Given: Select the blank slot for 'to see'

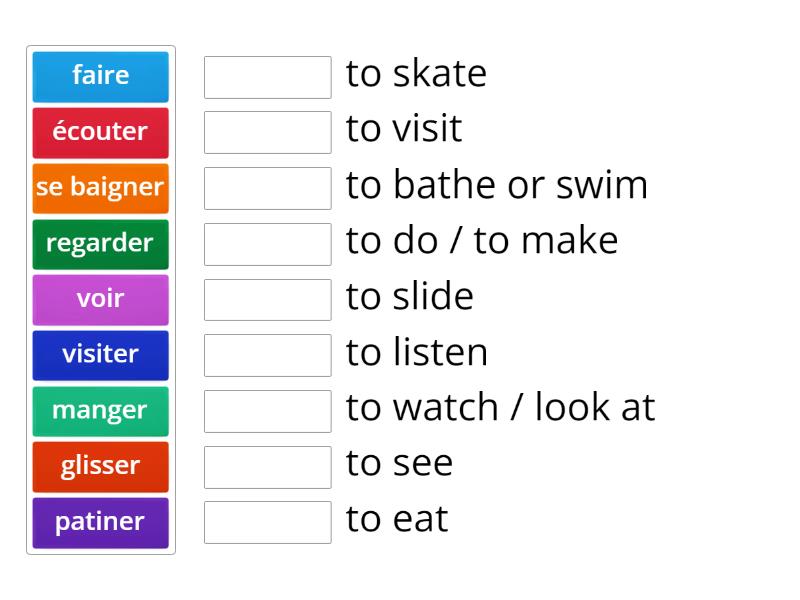Looking at the screenshot, I should tap(267, 466).
